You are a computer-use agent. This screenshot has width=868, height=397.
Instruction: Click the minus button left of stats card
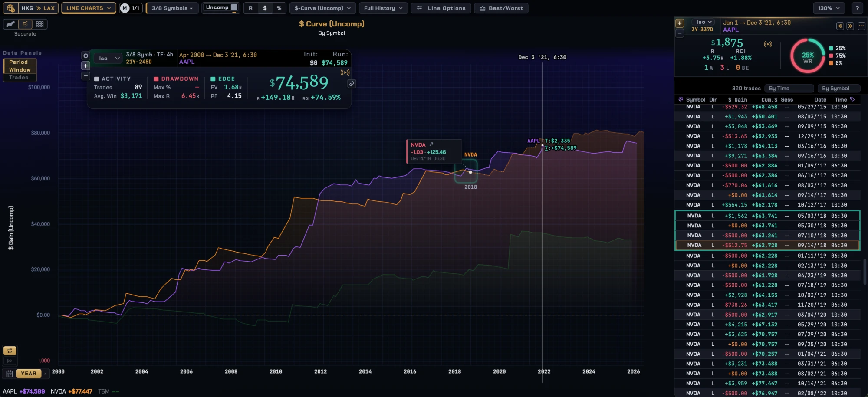point(85,76)
